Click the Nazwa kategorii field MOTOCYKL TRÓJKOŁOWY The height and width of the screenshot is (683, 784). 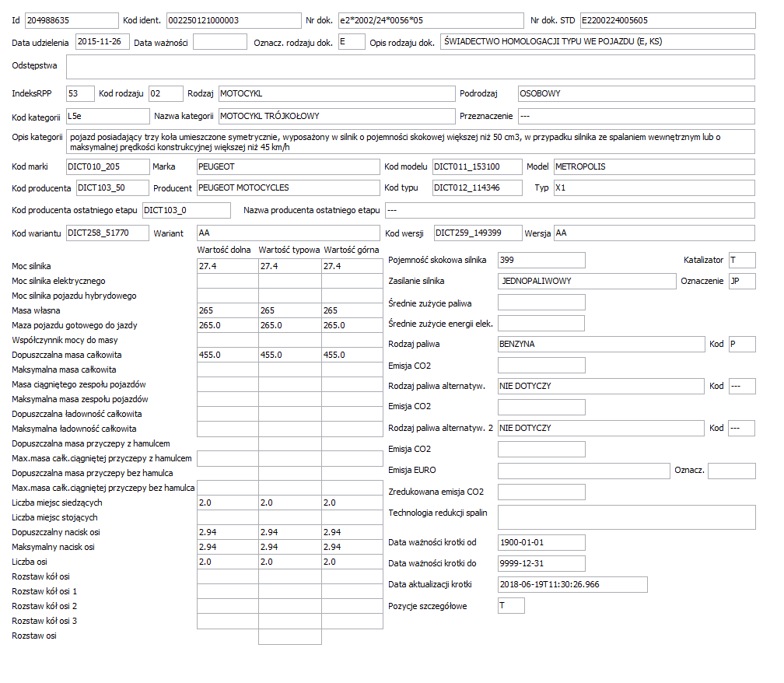point(337,116)
